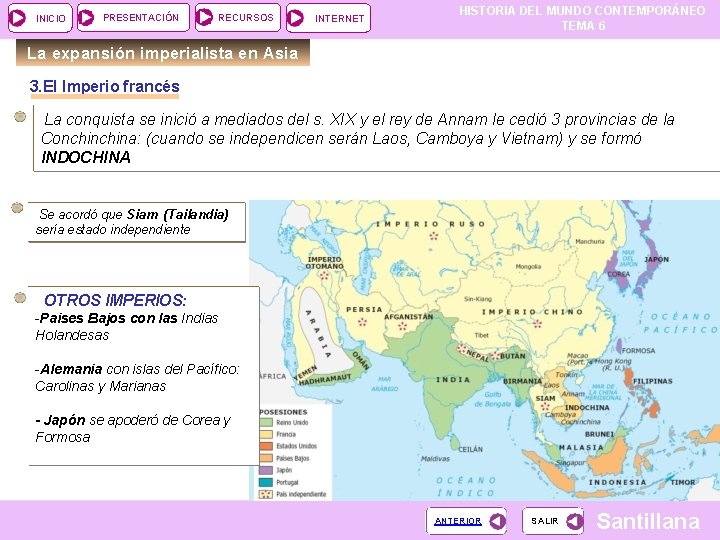Click the SALIR button to exit
Image resolution: width=720 pixels, height=540 pixels.
point(553,521)
